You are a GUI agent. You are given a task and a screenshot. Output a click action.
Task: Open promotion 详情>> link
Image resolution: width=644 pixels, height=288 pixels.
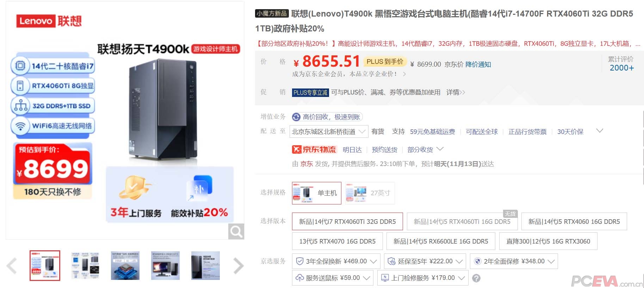[456, 92]
